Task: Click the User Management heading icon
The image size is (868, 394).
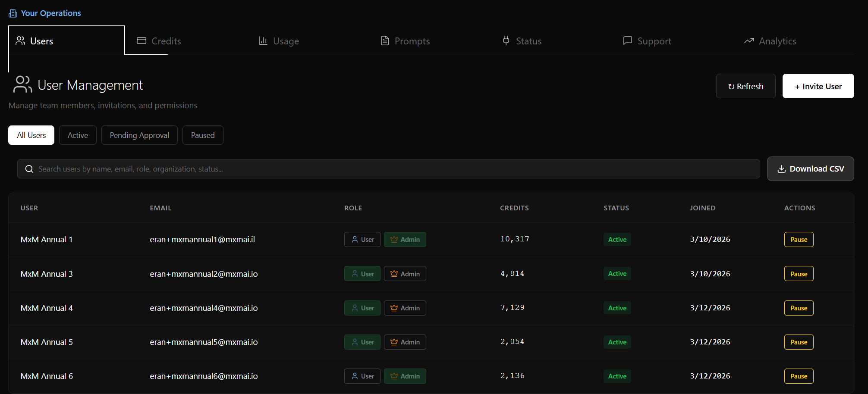Action: coord(22,84)
